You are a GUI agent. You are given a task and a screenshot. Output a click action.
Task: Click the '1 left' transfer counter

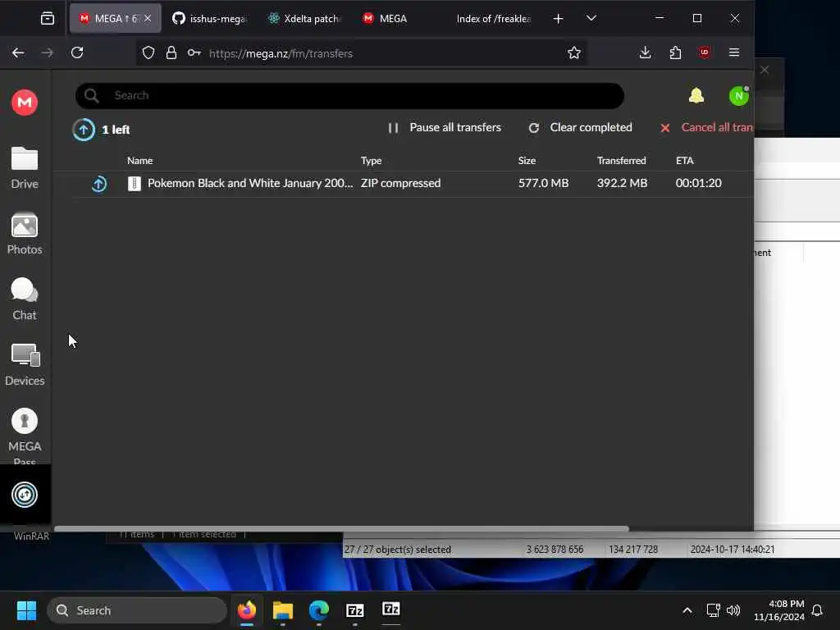coord(116,130)
